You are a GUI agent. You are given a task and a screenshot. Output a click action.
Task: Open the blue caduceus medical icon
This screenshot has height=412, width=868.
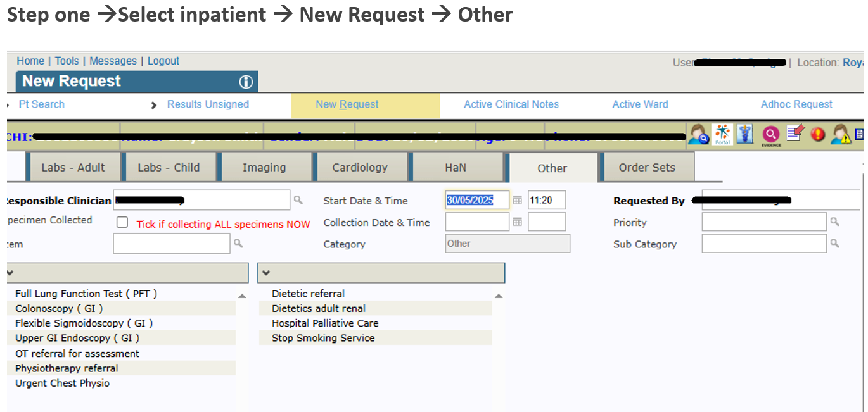[746, 134]
